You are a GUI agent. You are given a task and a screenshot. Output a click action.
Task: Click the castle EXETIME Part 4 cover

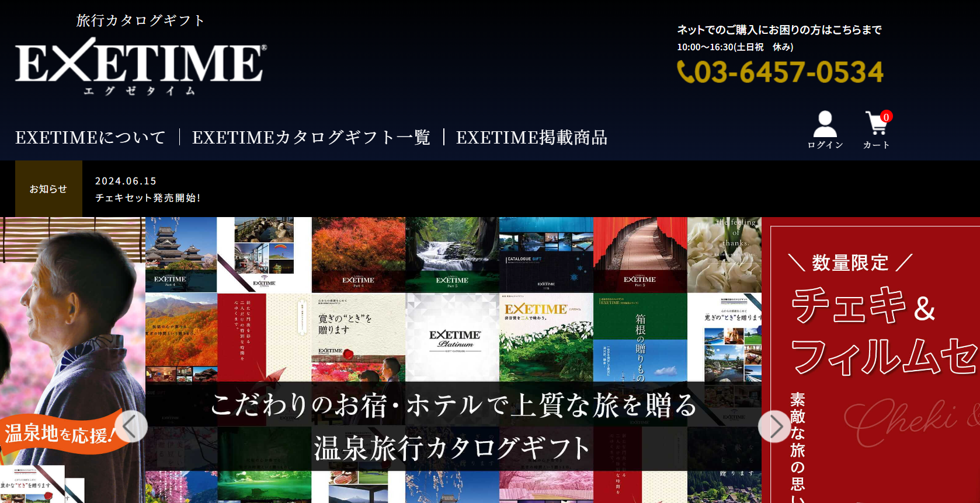(181, 254)
